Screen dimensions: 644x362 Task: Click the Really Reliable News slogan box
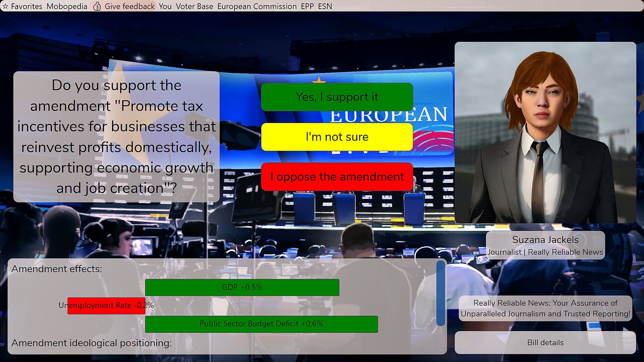click(545, 308)
